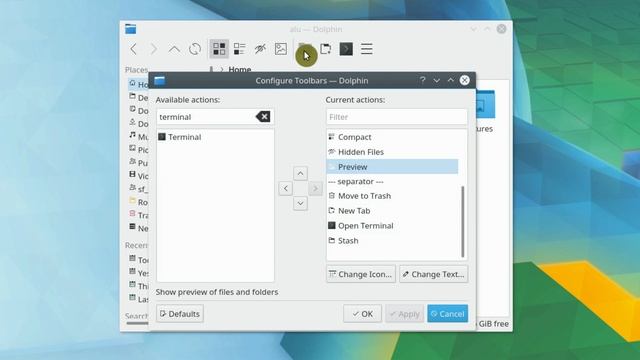Select Preview in current actions list
640x360 pixels.
[393, 167]
